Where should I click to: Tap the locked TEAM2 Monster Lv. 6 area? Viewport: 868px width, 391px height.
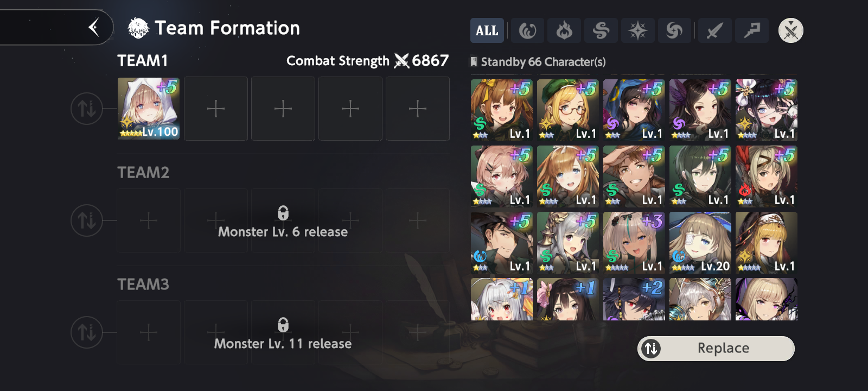tap(283, 221)
